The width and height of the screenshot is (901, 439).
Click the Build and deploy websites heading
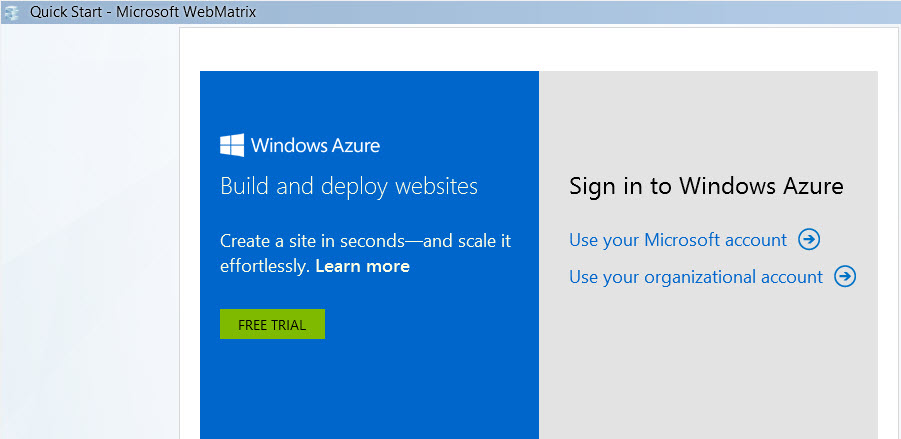349,186
